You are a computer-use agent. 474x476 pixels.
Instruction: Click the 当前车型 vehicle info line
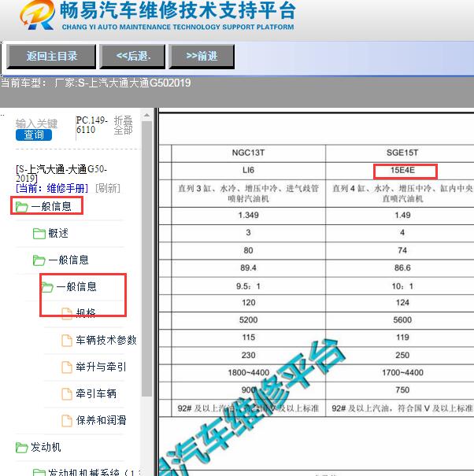[96, 83]
